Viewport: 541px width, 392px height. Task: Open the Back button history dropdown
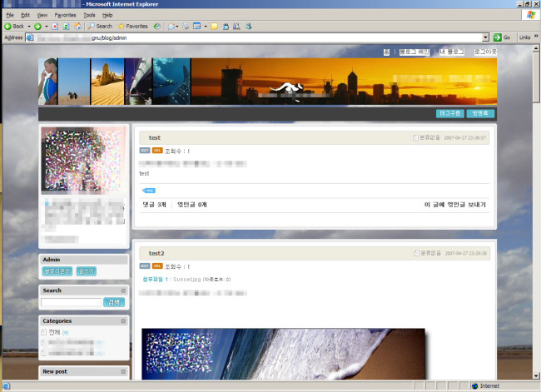click(29, 27)
